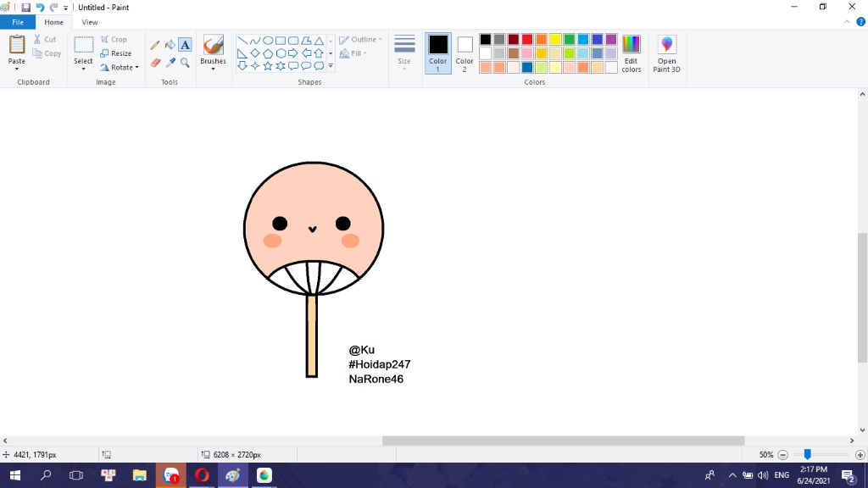Select the Four-point star shape
Viewport: 868px width, 488px height.
click(x=254, y=66)
